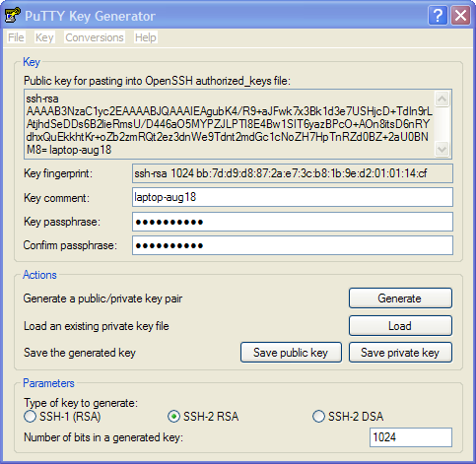The image size is (476, 464).
Task: Click Save public key button
Action: [291, 353]
